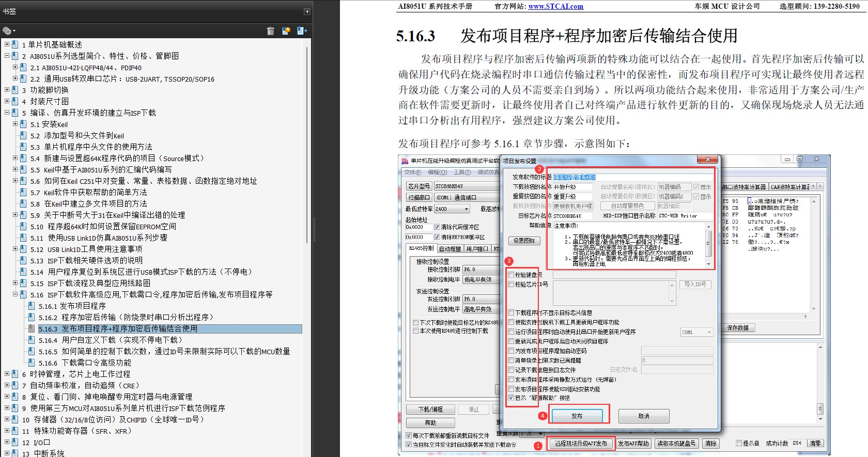This screenshot has height=457, width=868.
Task: Collapse bookmark 2 AI8051U系列选型简介
Action: pos(7,56)
